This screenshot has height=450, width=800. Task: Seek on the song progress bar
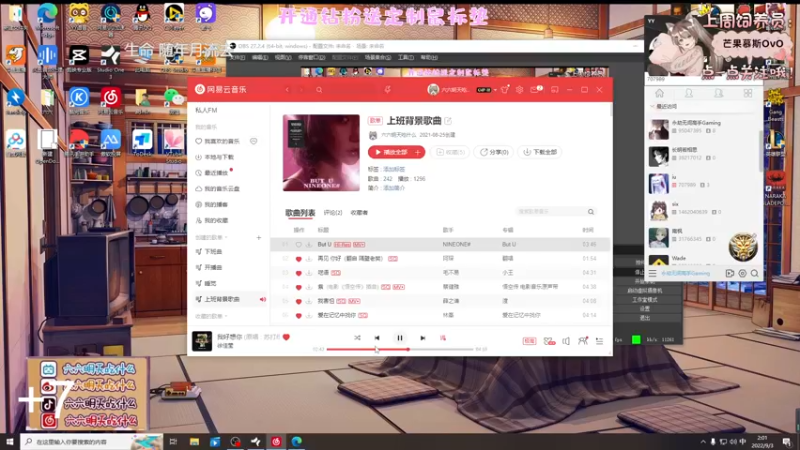pyautogui.click(x=400, y=349)
